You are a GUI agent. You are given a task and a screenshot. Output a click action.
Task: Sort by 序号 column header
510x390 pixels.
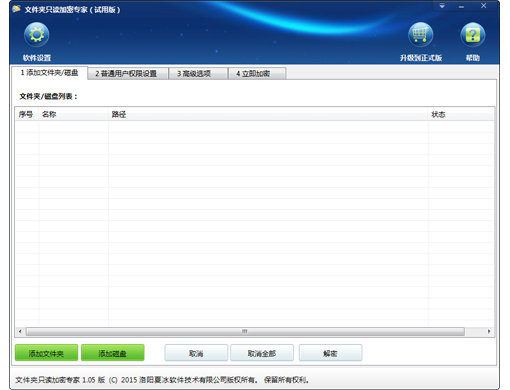(27, 114)
